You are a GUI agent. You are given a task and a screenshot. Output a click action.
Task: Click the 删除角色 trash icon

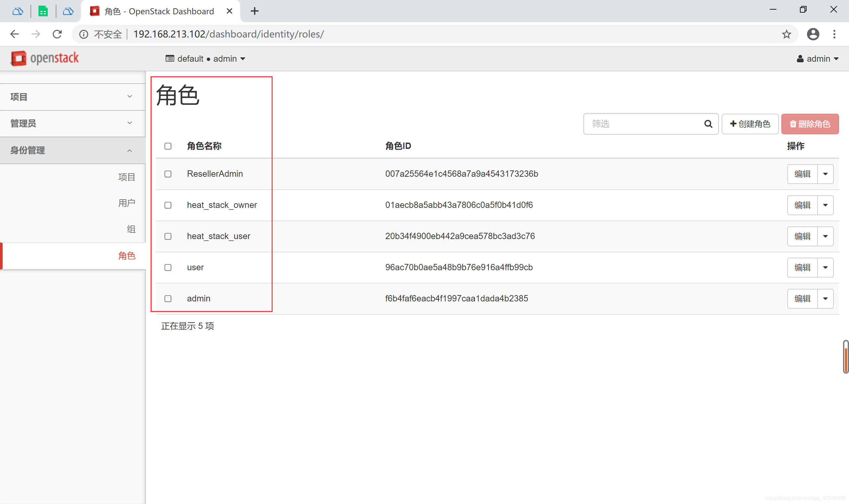(x=791, y=124)
